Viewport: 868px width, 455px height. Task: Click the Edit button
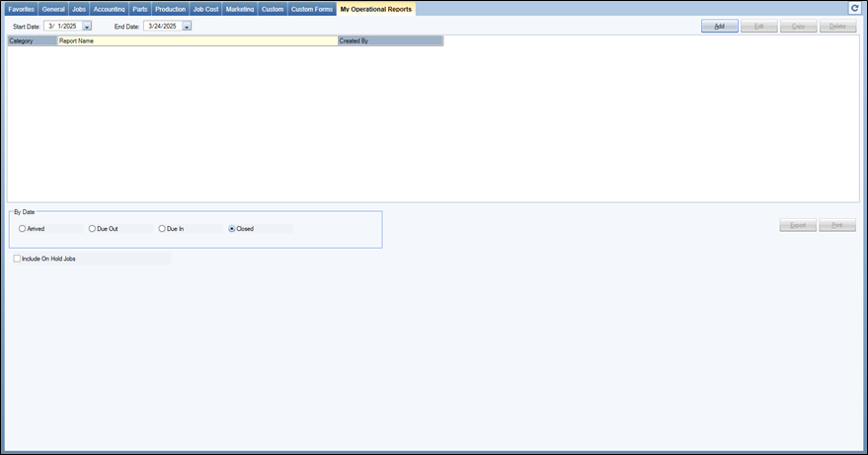[x=759, y=26]
